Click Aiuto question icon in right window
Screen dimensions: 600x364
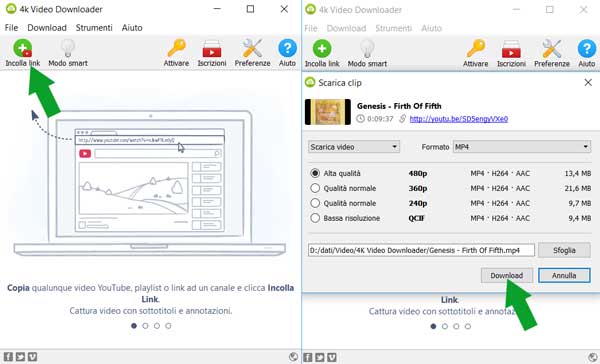[587, 49]
